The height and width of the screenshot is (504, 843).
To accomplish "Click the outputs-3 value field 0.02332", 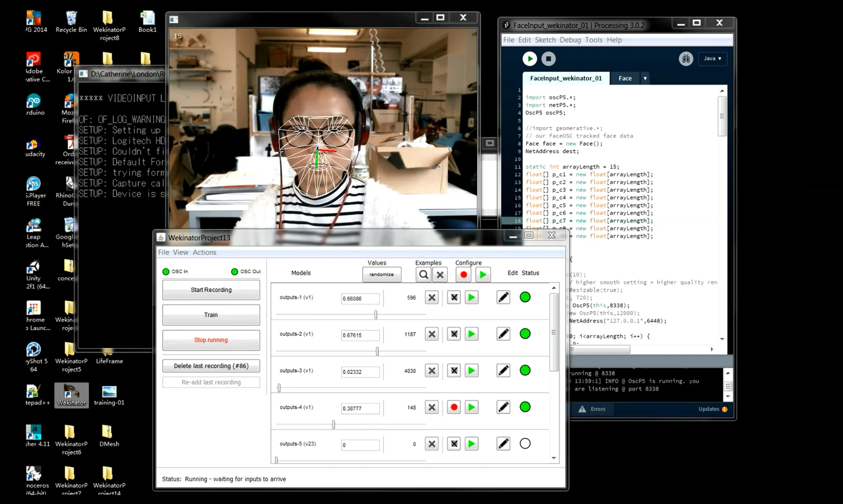I will tap(360, 372).
